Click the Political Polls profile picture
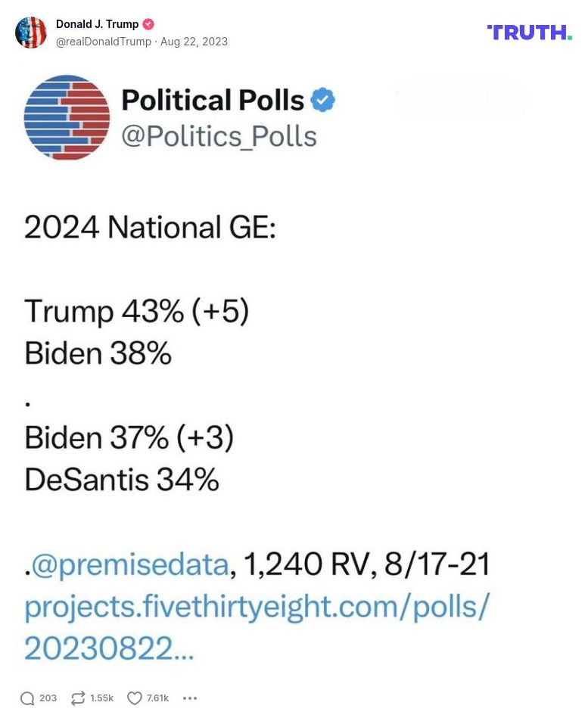Image resolution: width=588 pixels, height=721 pixels. coord(67,117)
